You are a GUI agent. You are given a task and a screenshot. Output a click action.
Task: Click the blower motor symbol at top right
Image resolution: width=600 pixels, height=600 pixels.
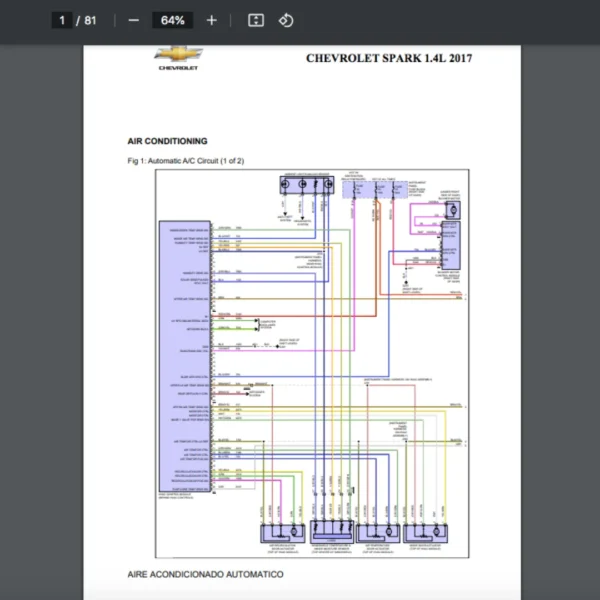[452, 211]
